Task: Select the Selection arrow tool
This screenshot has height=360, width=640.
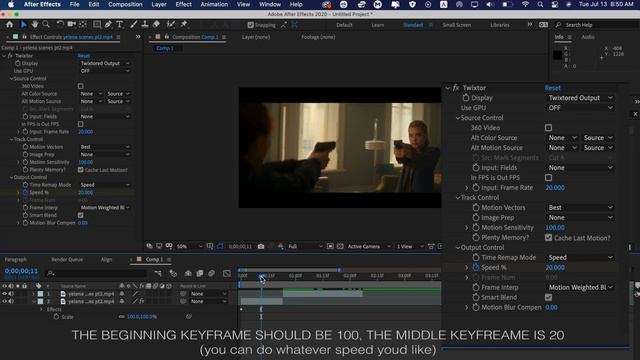Action: click(24, 24)
